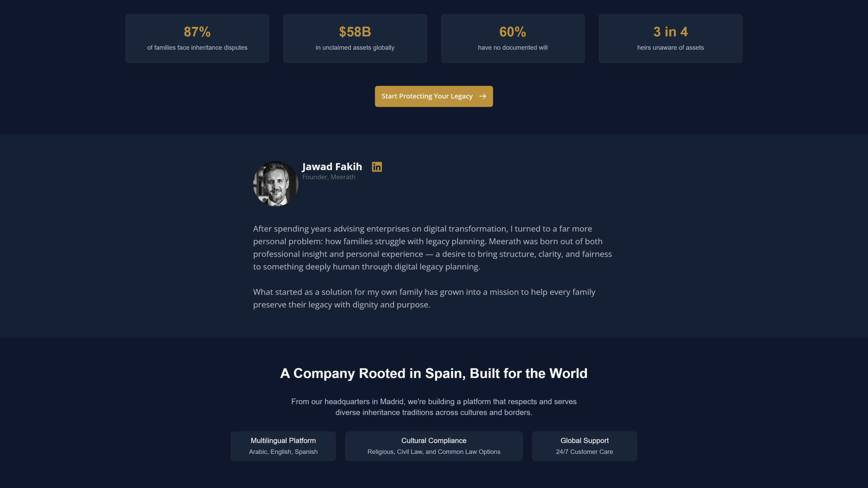The height and width of the screenshot is (488, 868).
Task: Click Religious, Civil Law, Common Law Options text
Action: point(434,452)
